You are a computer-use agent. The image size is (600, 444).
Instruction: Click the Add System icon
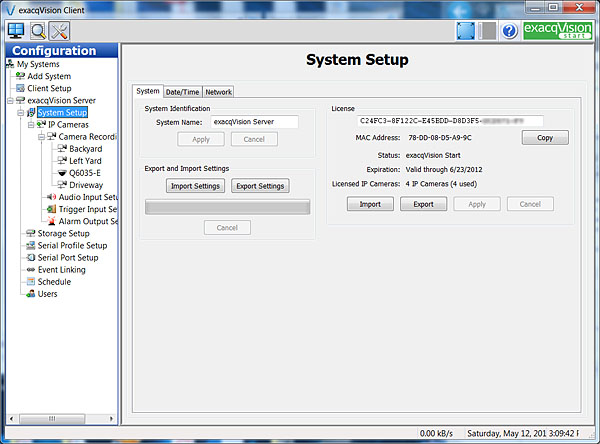[20, 76]
